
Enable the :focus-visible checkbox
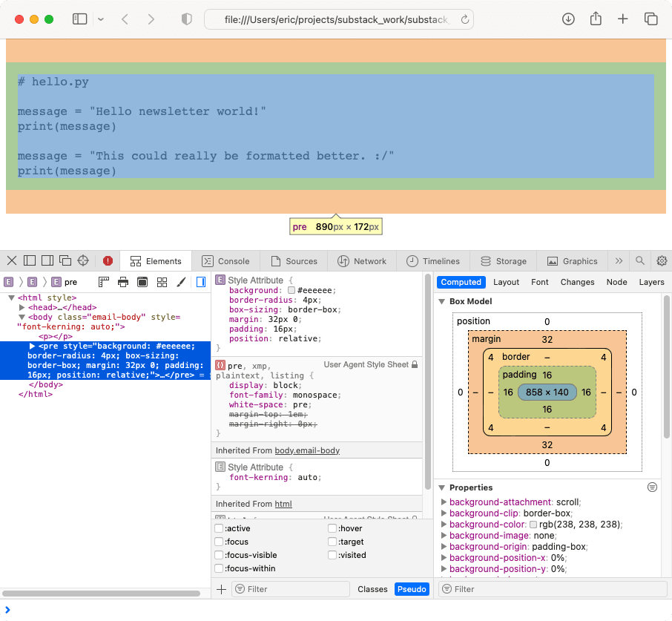click(x=219, y=555)
